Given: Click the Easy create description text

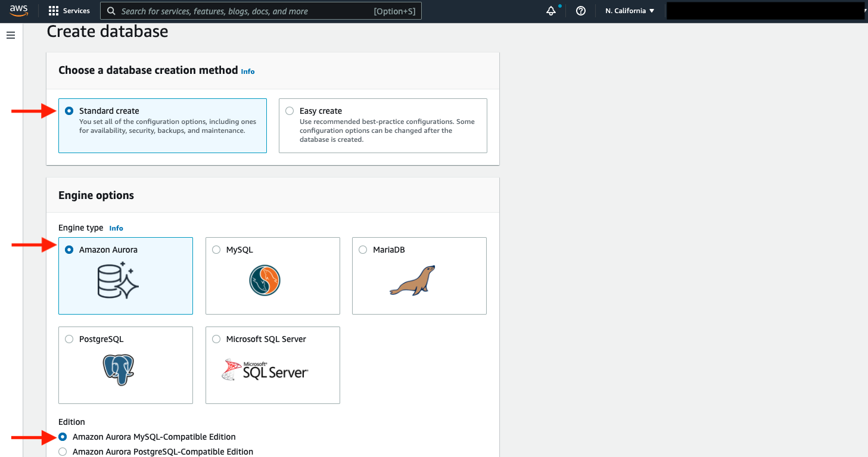Looking at the screenshot, I should 387,130.
